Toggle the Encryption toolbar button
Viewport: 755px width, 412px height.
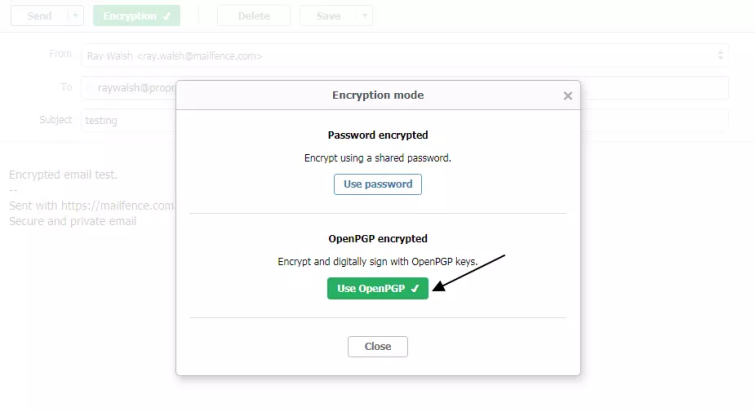pos(137,16)
